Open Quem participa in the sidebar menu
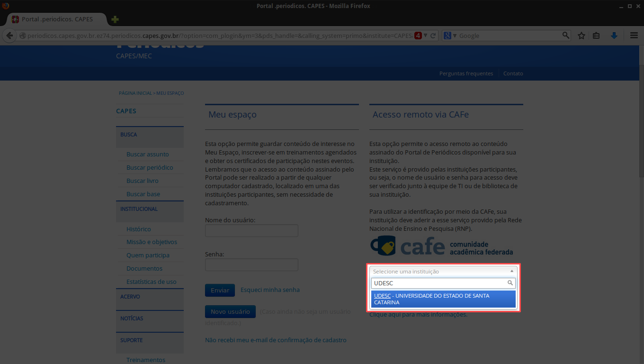 click(x=148, y=255)
